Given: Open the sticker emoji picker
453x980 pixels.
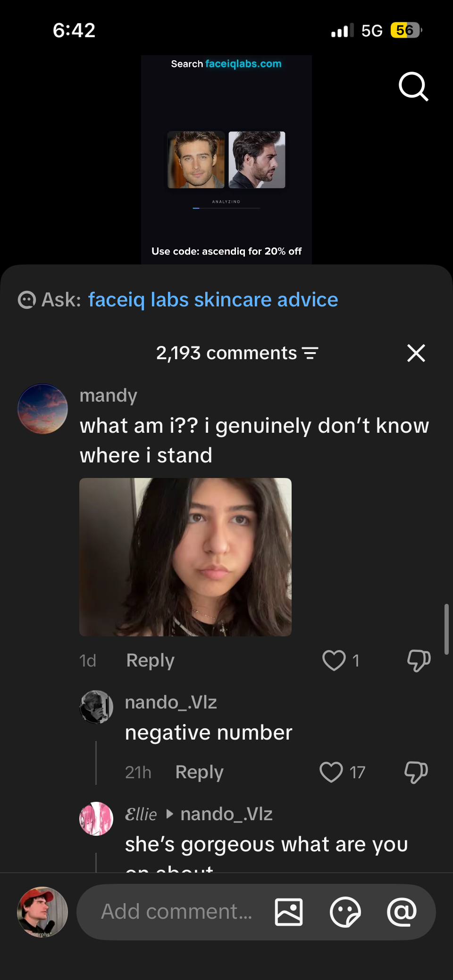Looking at the screenshot, I should 345,912.
